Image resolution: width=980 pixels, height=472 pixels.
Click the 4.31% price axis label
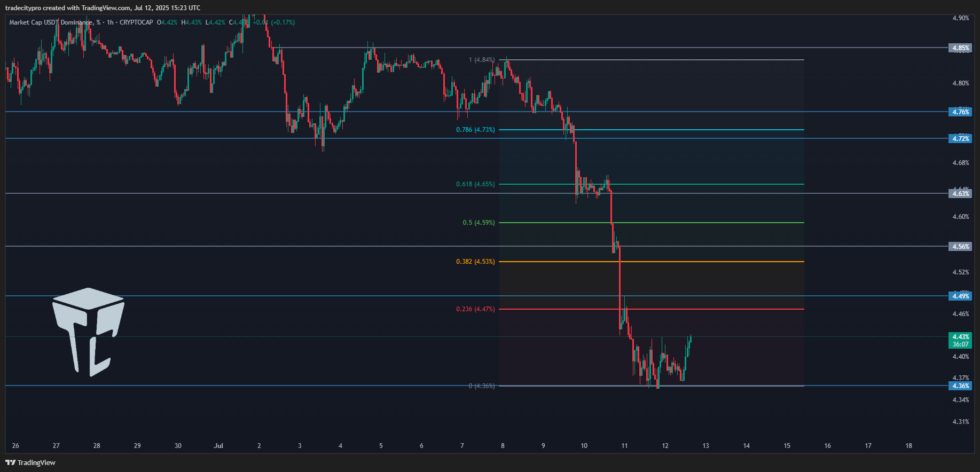tap(960, 422)
